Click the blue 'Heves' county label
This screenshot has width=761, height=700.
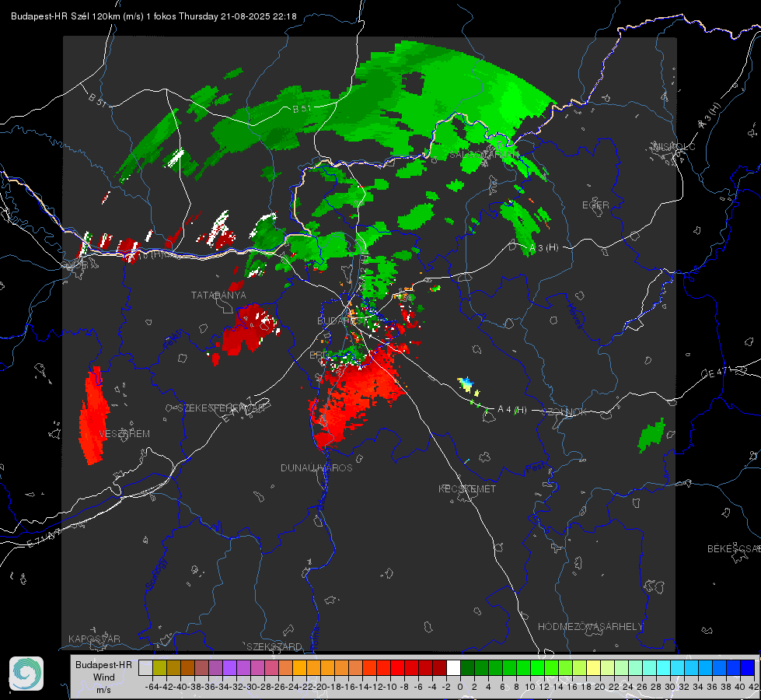[x=575, y=316]
